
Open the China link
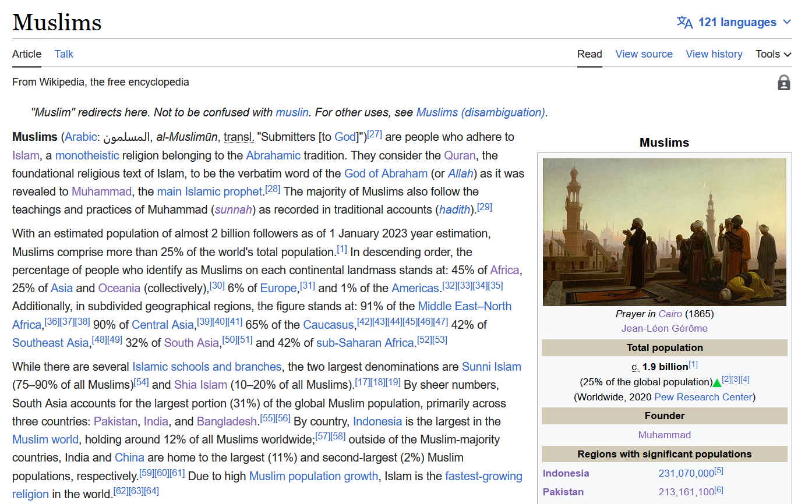point(129,457)
